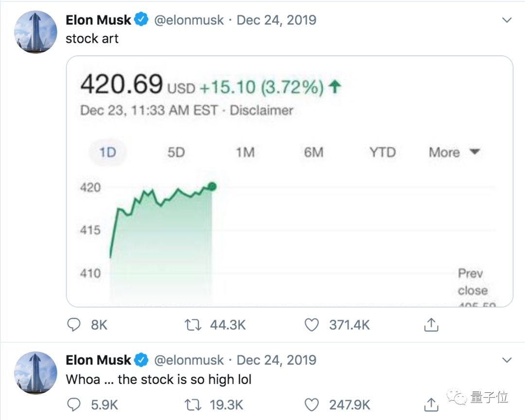Retweet the "stock is so high" tweet
525x420 pixels.
[193, 404]
